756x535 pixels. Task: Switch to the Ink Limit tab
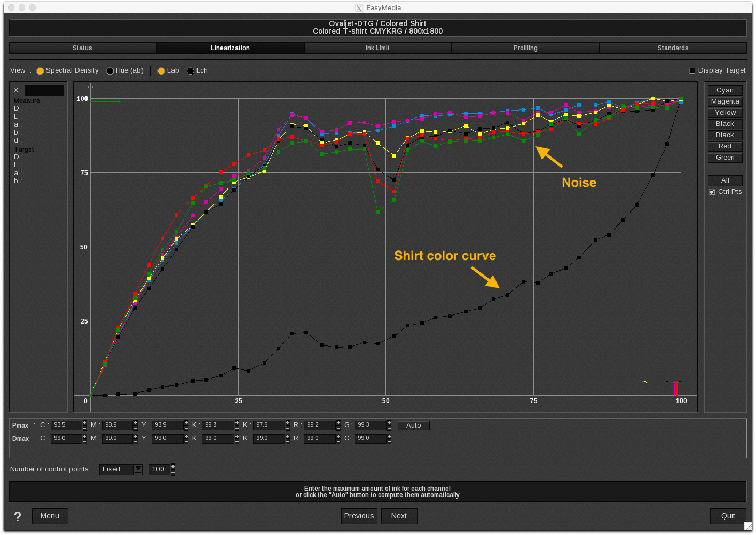(x=377, y=48)
